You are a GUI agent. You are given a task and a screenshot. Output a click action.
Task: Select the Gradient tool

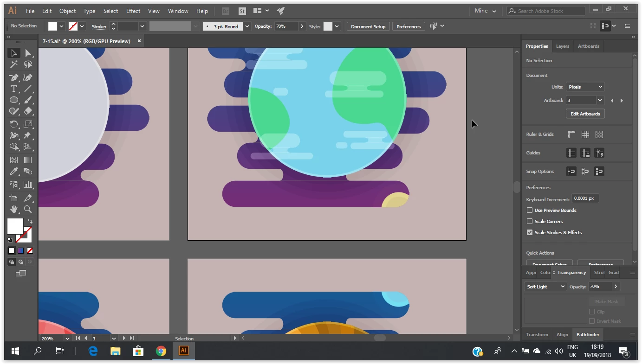point(28,160)
